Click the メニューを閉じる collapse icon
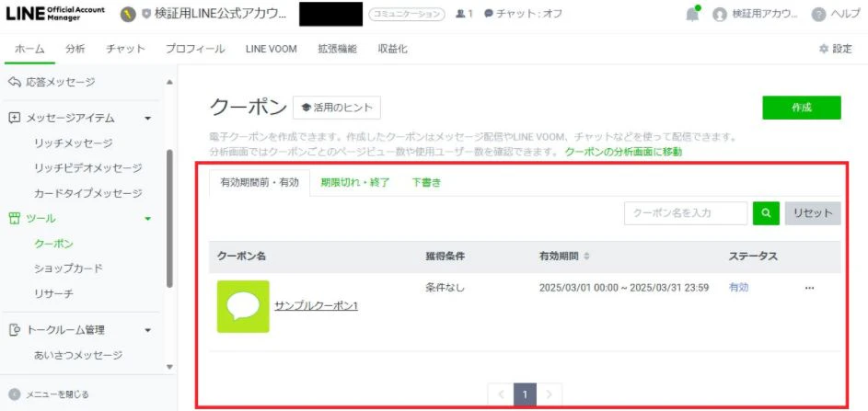 click(x=15, y=394)
